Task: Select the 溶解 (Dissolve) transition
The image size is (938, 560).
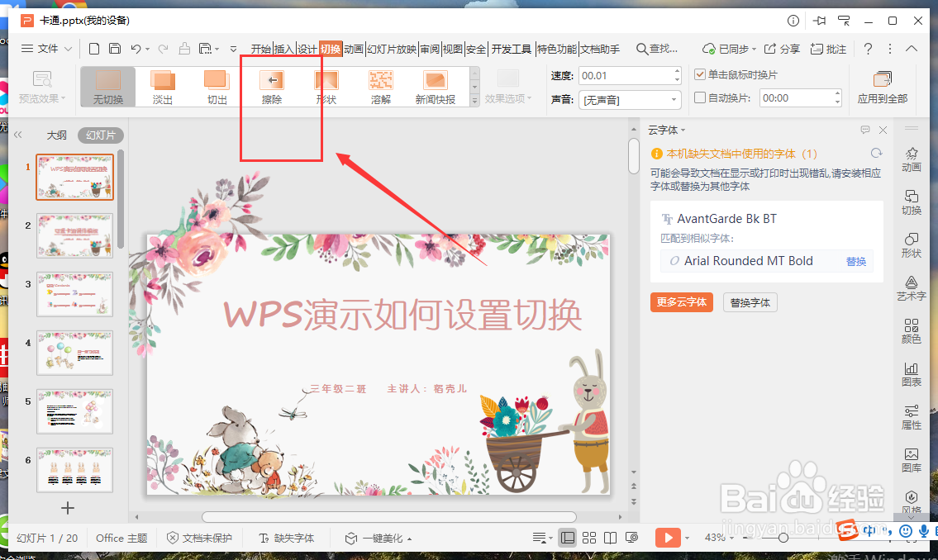Action: coord(381,85)
